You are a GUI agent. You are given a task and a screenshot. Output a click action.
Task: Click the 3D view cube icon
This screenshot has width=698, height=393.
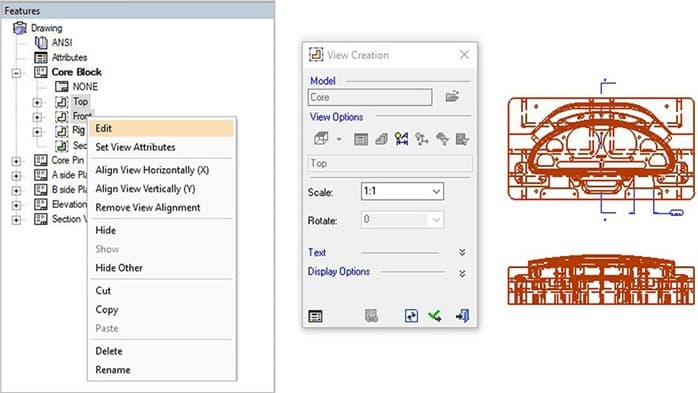pyautogui.click(x=321, y=139)
